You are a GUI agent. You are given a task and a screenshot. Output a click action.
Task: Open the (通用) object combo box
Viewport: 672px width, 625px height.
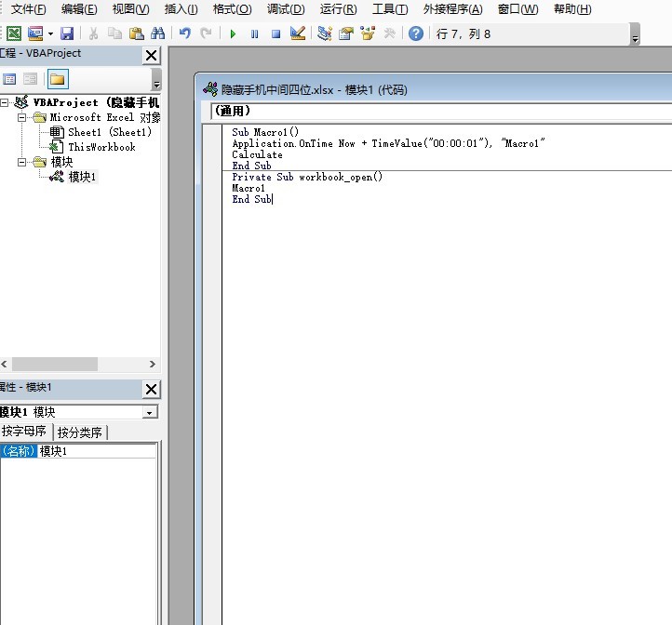pyautogui.click(x=441, y=111)
